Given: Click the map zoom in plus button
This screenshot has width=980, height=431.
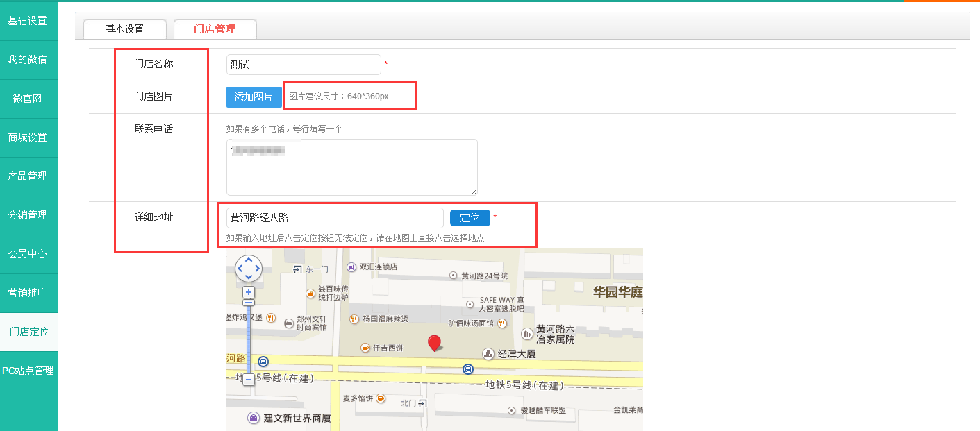Looking at the screenshot, I should (x=249, y=292).
